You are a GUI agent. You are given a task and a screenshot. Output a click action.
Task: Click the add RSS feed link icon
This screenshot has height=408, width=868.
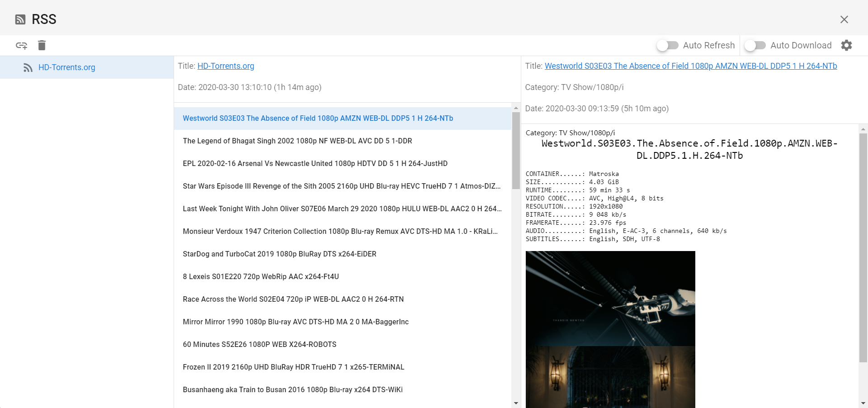pos(21,45)
